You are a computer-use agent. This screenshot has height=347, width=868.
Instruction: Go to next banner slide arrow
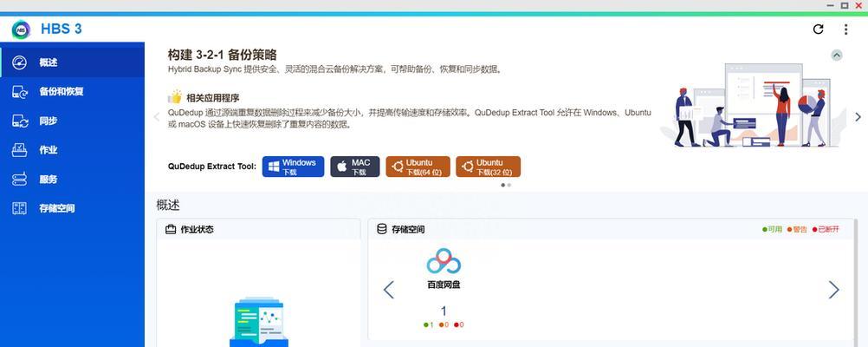(858, 117)
